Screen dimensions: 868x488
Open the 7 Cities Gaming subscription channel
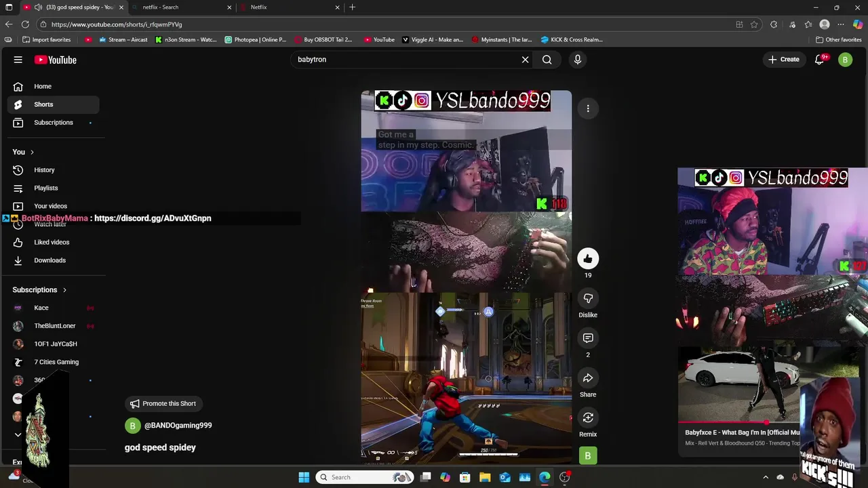[x=53, y=362]
